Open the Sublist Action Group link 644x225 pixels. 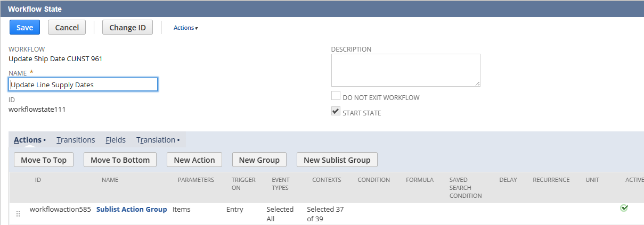click(x=132, y=210)
